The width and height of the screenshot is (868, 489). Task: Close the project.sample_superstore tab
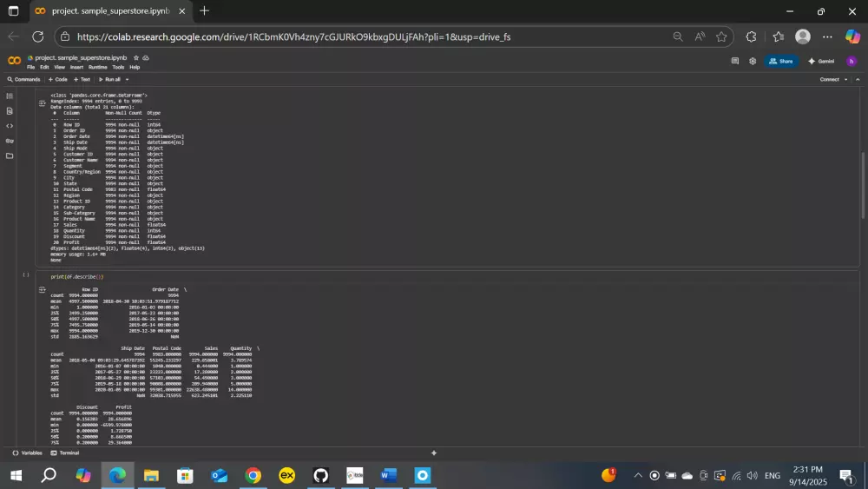[x=181, y=11]
